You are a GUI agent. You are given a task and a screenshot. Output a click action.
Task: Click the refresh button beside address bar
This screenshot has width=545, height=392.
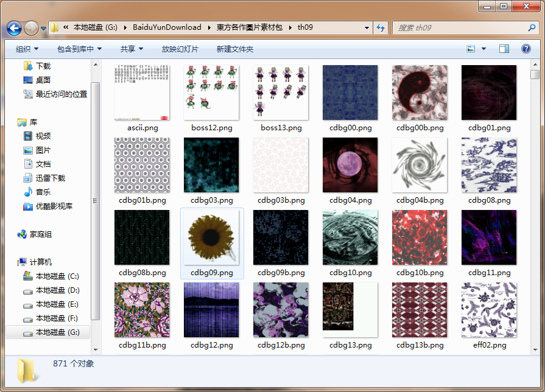pos(381,27)
